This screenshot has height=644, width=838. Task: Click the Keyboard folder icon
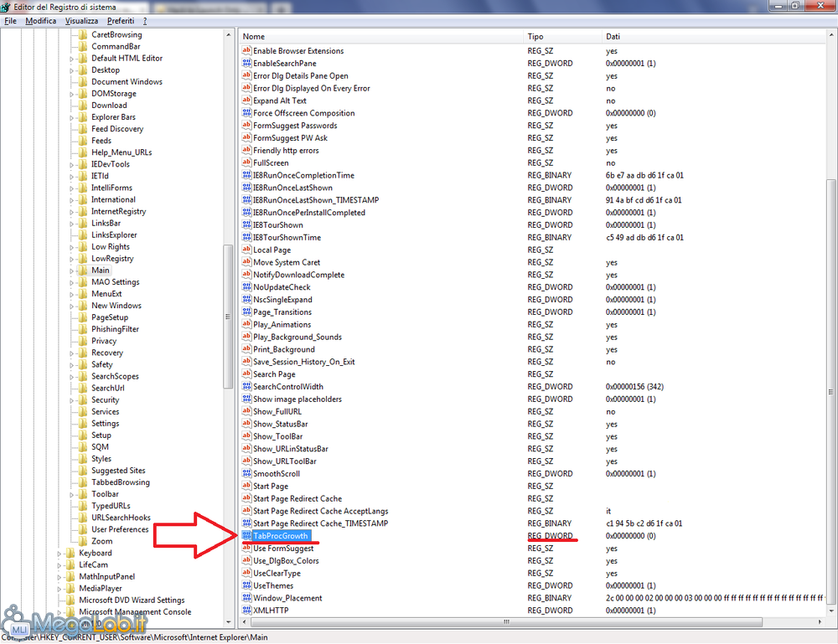pos(70,553)
